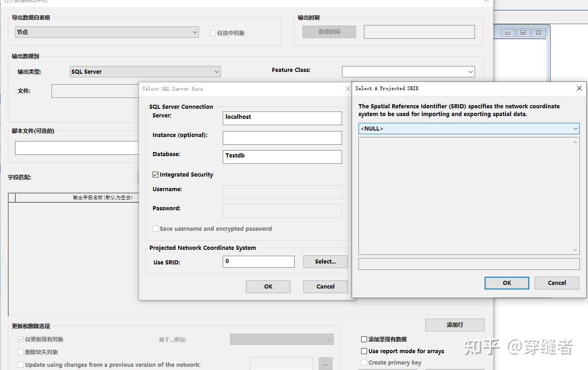This screenshot has width=588, height=370.
Task: Enable the 添加至现有数据 checkbox
Action: click(363, 339)
